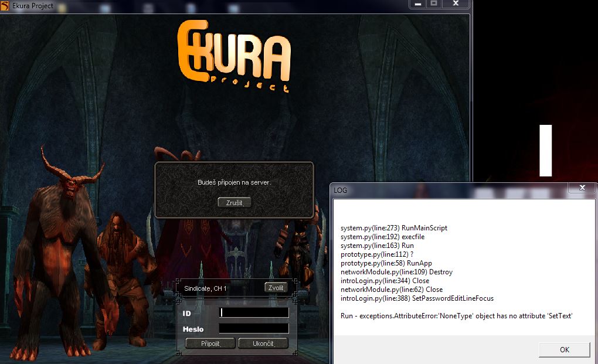Close the LOG error dialog with X

[582, 188]
